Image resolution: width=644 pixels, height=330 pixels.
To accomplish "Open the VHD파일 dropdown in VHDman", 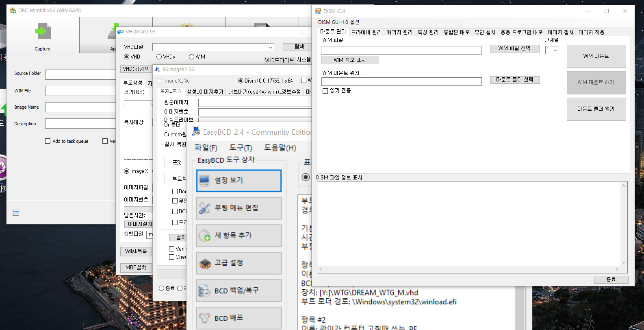I will [270, 47].
